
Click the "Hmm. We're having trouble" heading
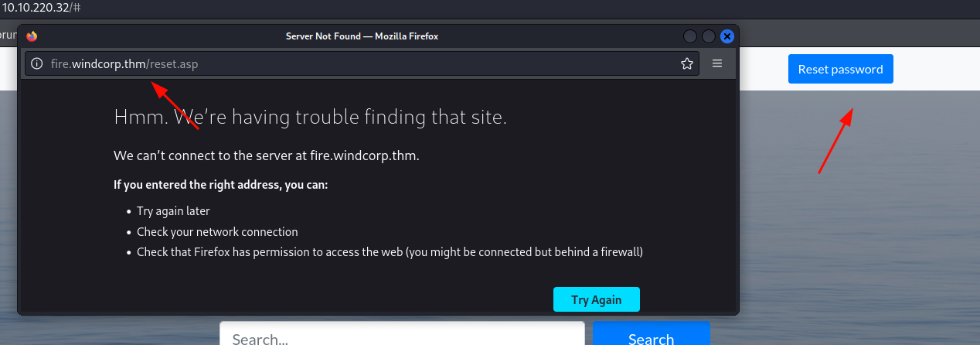point(310,118)
